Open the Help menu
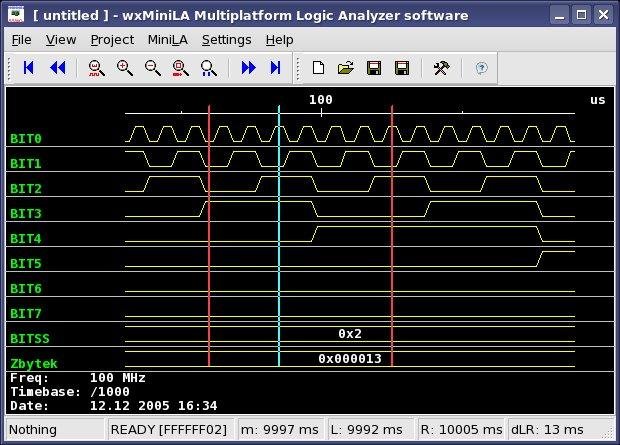The height and width of the screenshot is (445, 620). [280, 40]
